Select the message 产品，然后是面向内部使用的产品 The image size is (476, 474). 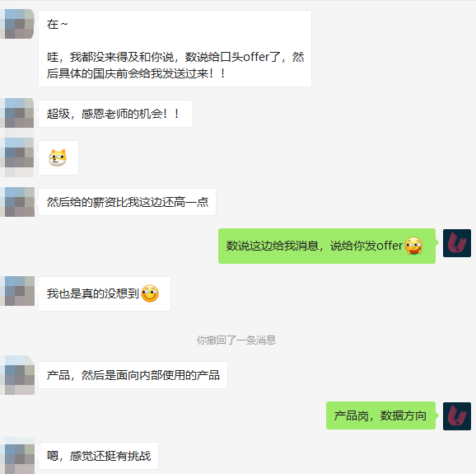(x=133, y=375)
